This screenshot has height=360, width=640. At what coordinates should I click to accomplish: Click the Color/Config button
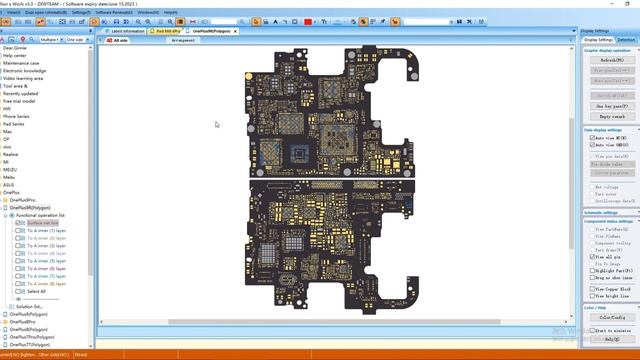point(612,317)
